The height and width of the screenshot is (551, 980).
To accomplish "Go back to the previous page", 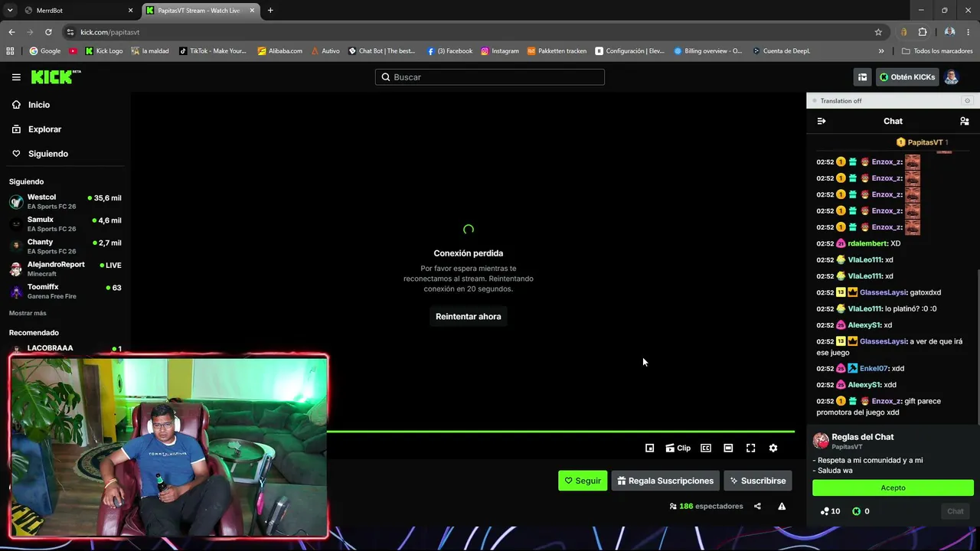I will coord(11,32).
